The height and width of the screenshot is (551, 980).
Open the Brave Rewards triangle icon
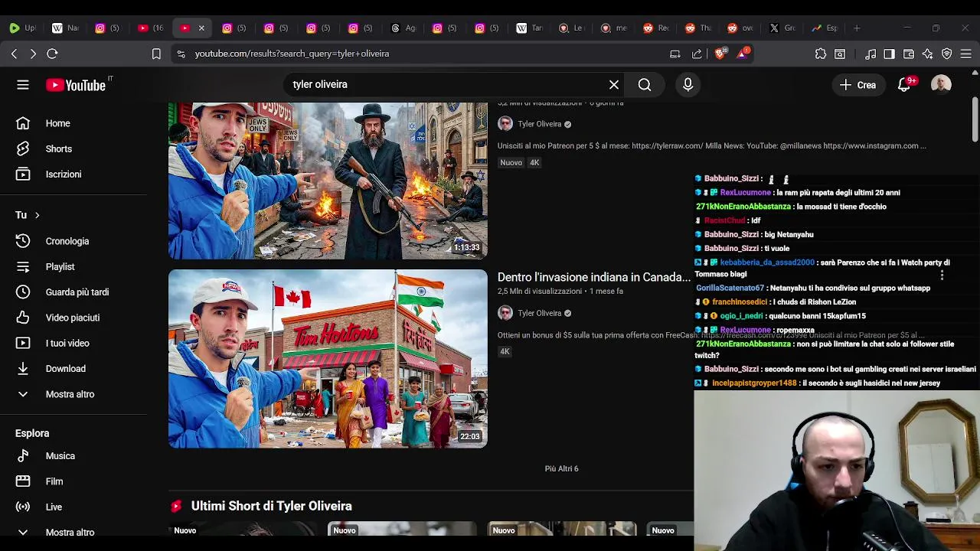[x=743, y=54]
